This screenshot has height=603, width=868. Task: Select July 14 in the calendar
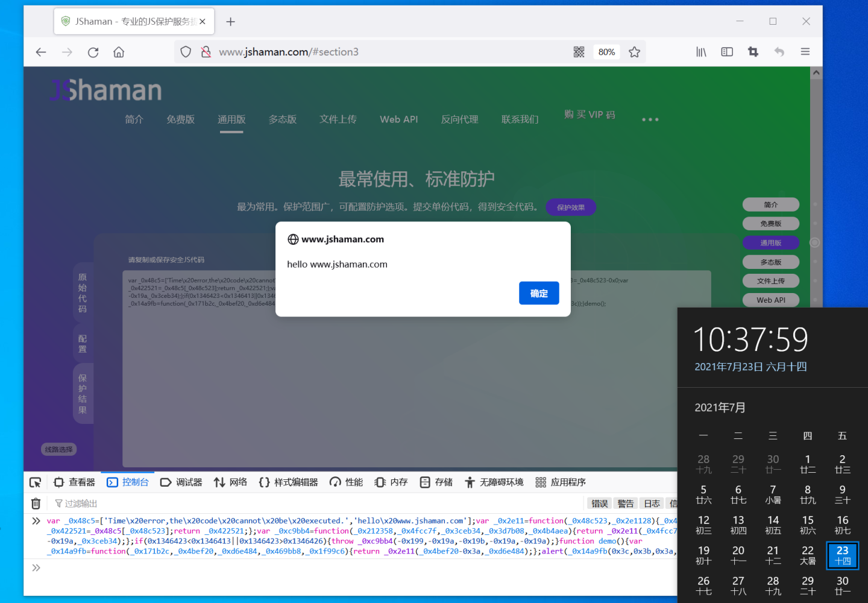coord(773,525)
